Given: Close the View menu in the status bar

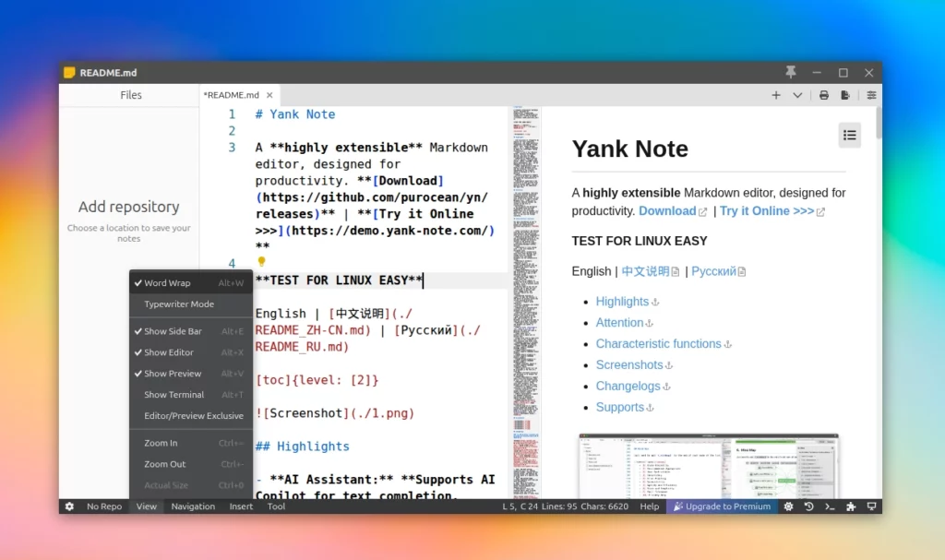Looking at the screenshot, I should point(147,506).
